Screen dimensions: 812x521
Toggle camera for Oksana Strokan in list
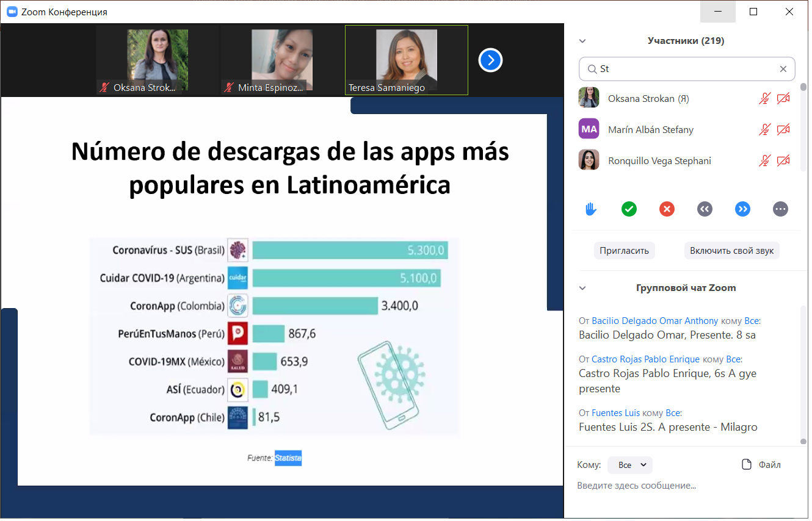(783, 98)
